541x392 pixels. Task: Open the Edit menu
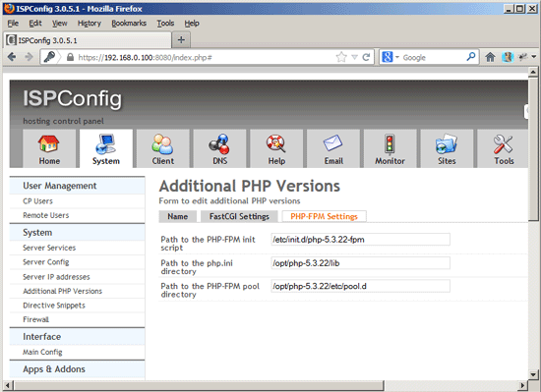[x=35, y=23]
